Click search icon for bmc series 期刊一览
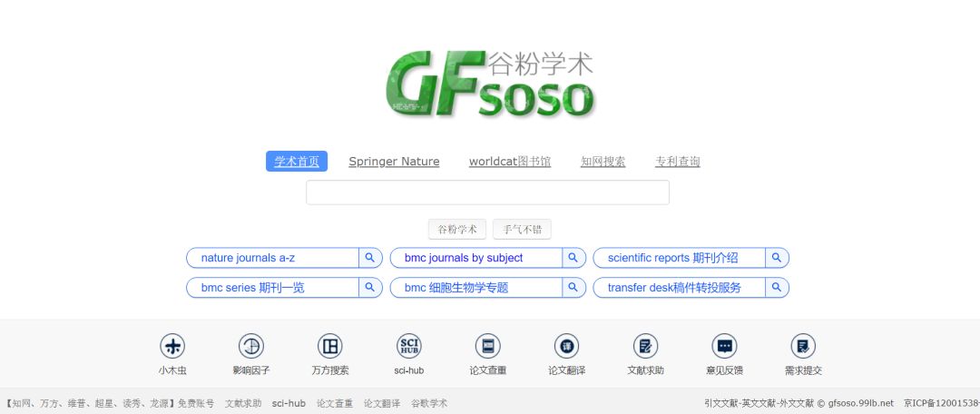The height and width of the screenshot is (414, 980). click(x=370, y=288)
